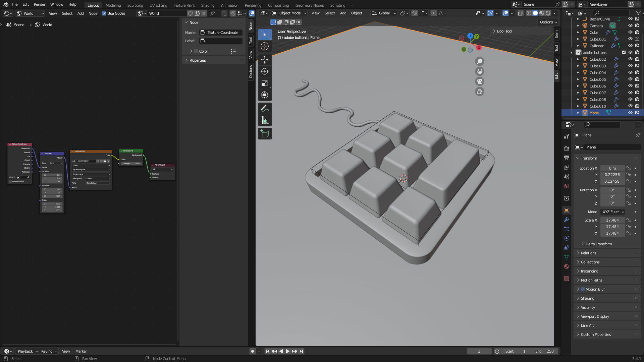The height and width of the screenshot is (362, 644).
Task: Toggle Color checkbox in Node panel
Action: (196, 51)
